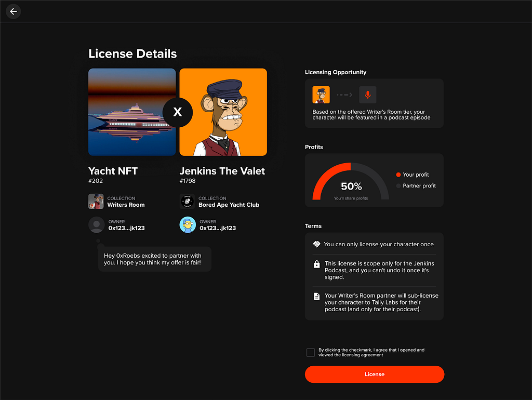This screenshot has width=532, height=400.
Task: Click the 'Your Writer's Room partner' term
Action: (381, 302)
